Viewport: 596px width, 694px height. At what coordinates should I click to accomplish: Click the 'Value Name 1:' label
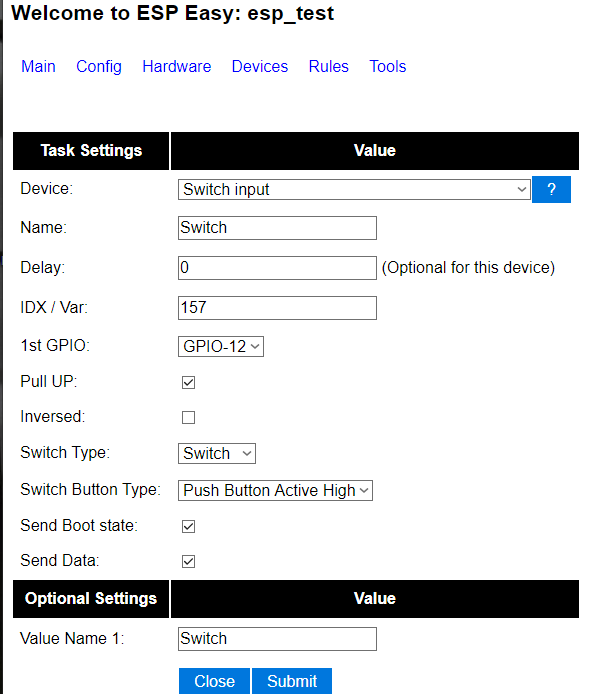pos(72,639)
